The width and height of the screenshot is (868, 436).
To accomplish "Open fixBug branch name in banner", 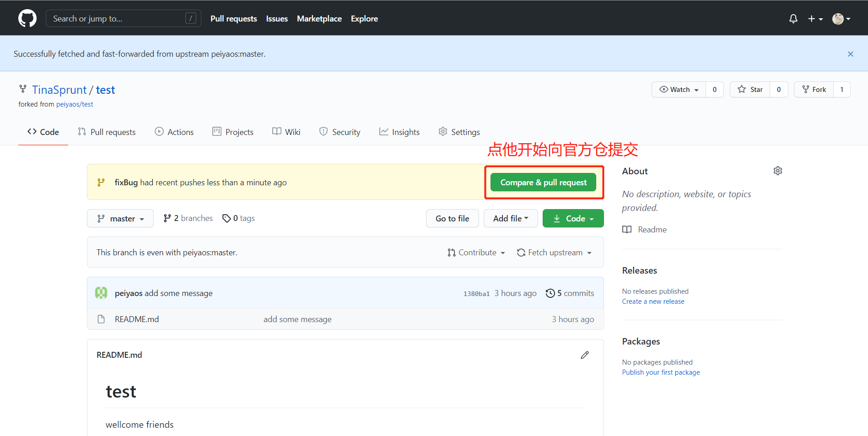I will [x=126, y=182].
